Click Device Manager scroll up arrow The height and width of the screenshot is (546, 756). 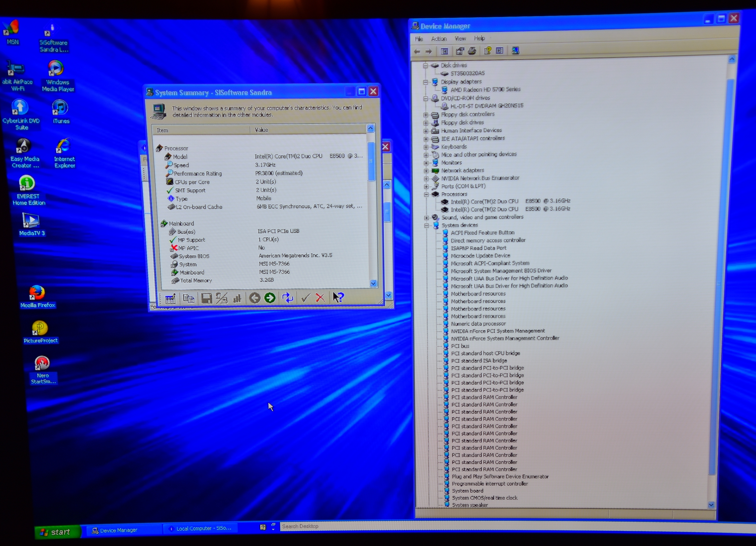coord(732,59)
